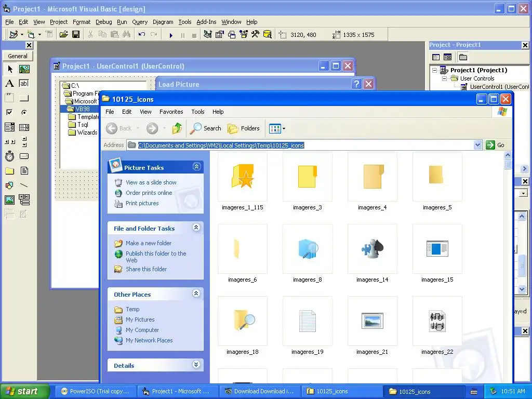Collapse Other Places section
The height and width of the screenshot is (399, 532).
(196, 294)
